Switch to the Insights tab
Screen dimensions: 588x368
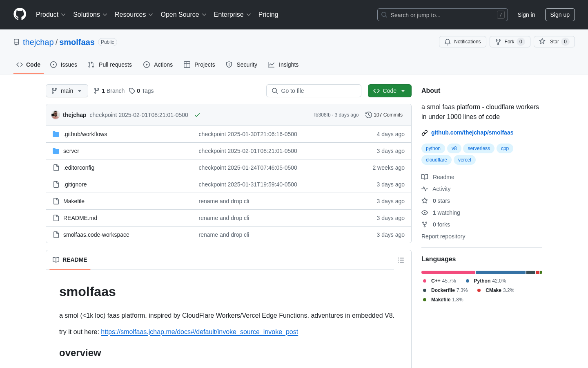point(283,65)
